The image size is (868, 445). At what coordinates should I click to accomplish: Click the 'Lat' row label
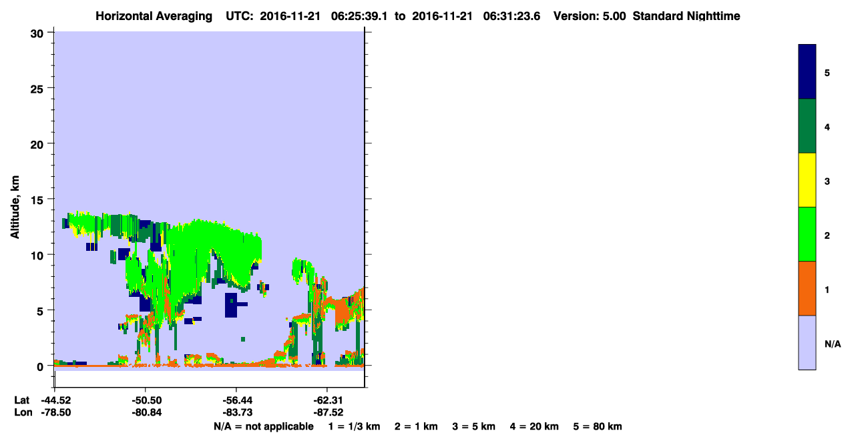[x=21, y=400]
